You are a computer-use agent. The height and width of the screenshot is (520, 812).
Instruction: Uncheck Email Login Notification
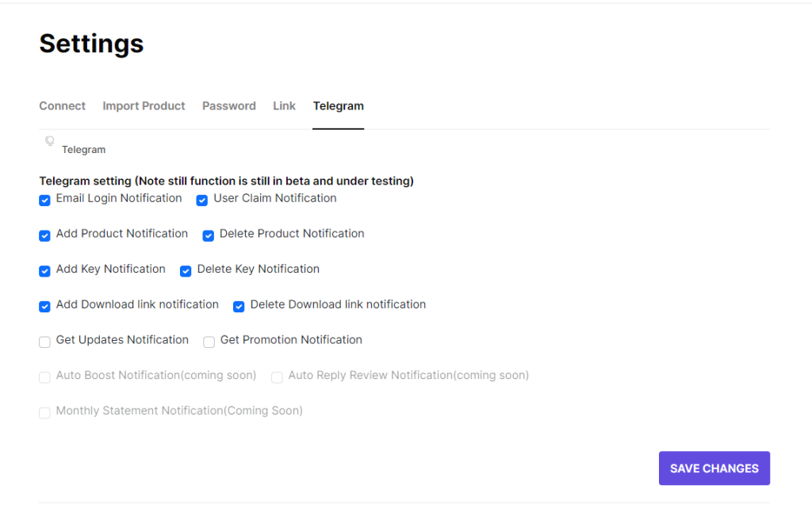[x=44, y=201]
